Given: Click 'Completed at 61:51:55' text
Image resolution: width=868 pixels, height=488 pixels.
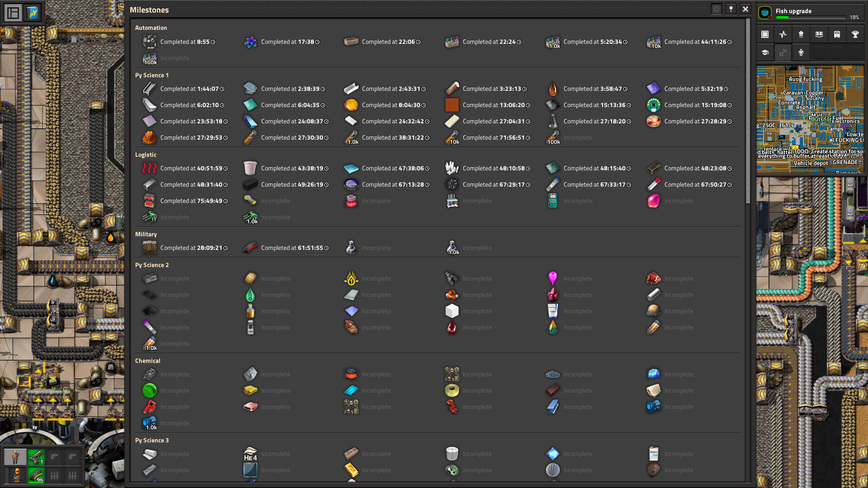Looking at the screenshot, I should [292, 248].
